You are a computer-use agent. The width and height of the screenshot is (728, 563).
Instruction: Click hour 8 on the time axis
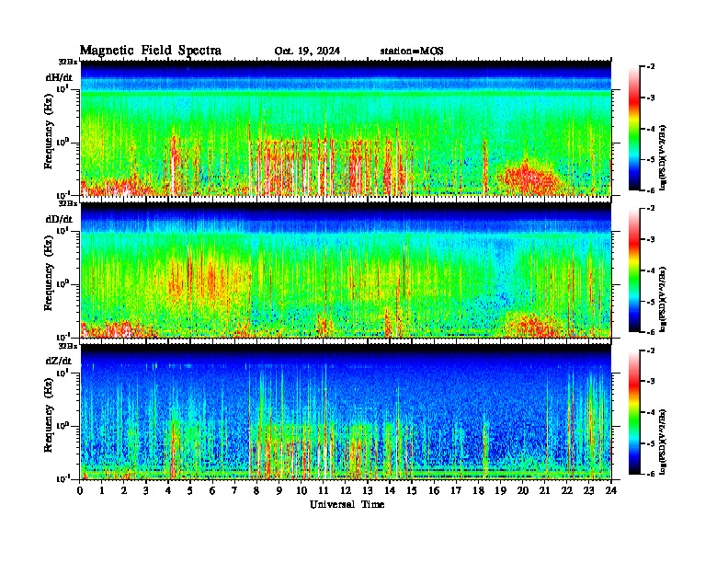point(256,491)
